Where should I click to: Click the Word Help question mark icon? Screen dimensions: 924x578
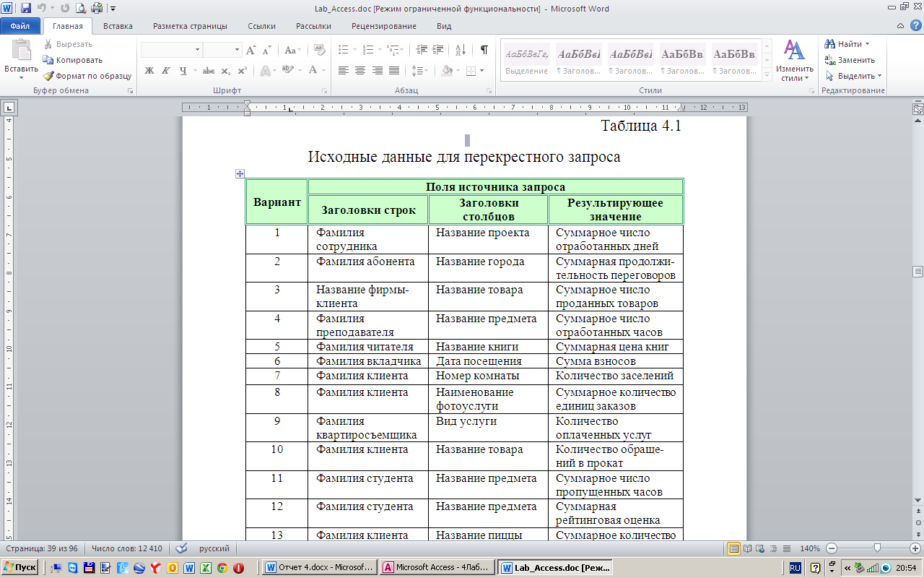pos(916,26)
